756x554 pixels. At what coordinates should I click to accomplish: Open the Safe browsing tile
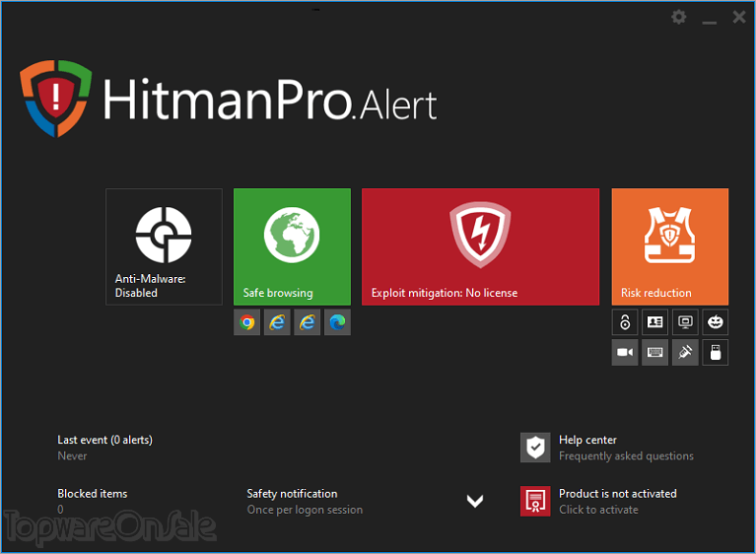[292, 246]
